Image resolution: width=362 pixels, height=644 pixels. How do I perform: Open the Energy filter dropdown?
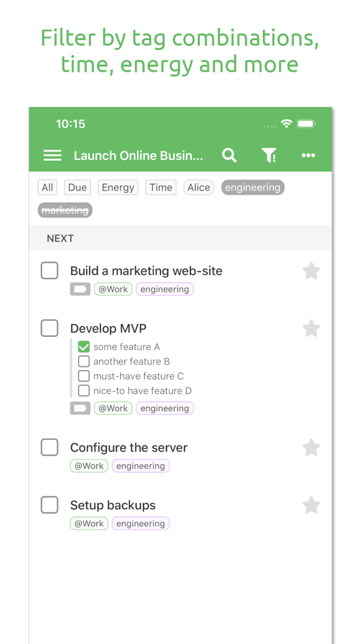[118, 187]
